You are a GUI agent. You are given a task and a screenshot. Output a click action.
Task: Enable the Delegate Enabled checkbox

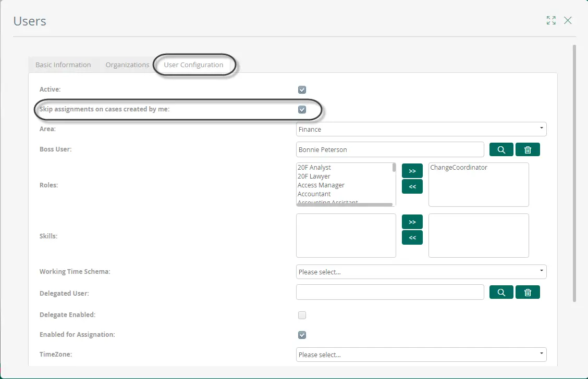pos(302,315)
